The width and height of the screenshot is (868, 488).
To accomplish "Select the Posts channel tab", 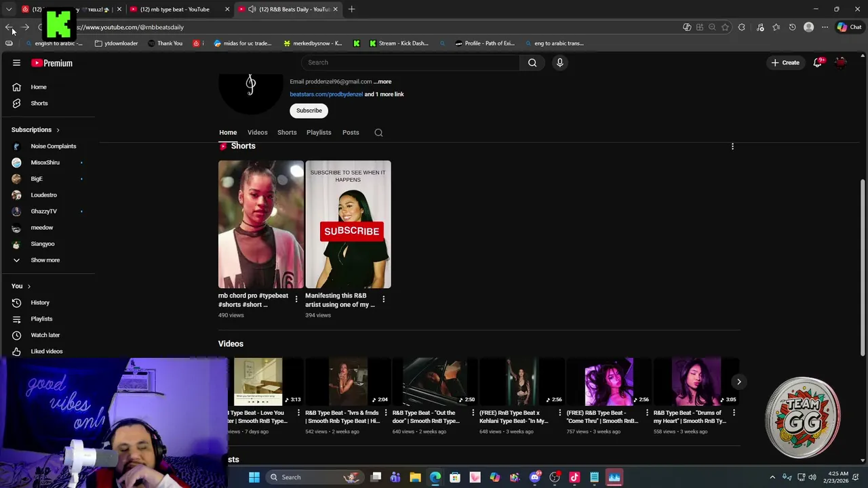I will [351, 133].
